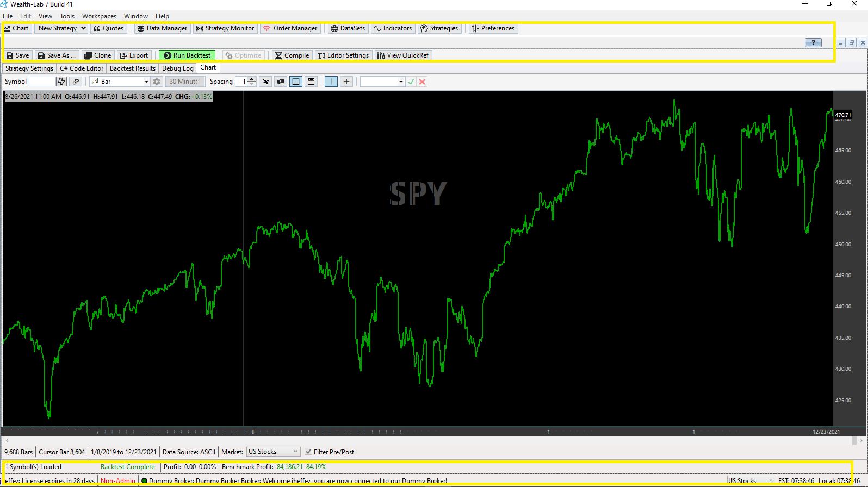This screenshot has height=487, width=868.
Task: Open chart style settings gear
Action: pyautogui.click(x=157, y=82)
